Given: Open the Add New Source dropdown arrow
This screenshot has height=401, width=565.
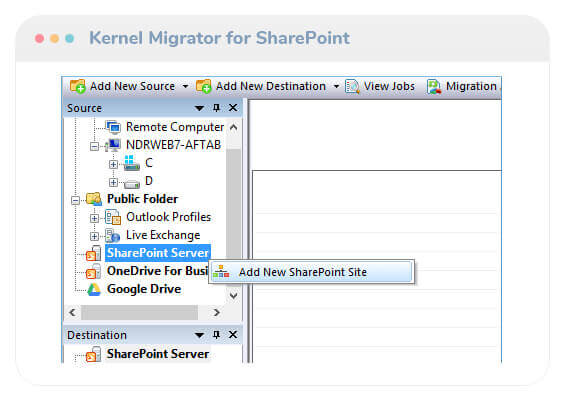Looking at the screenshot, I should 185,86.
